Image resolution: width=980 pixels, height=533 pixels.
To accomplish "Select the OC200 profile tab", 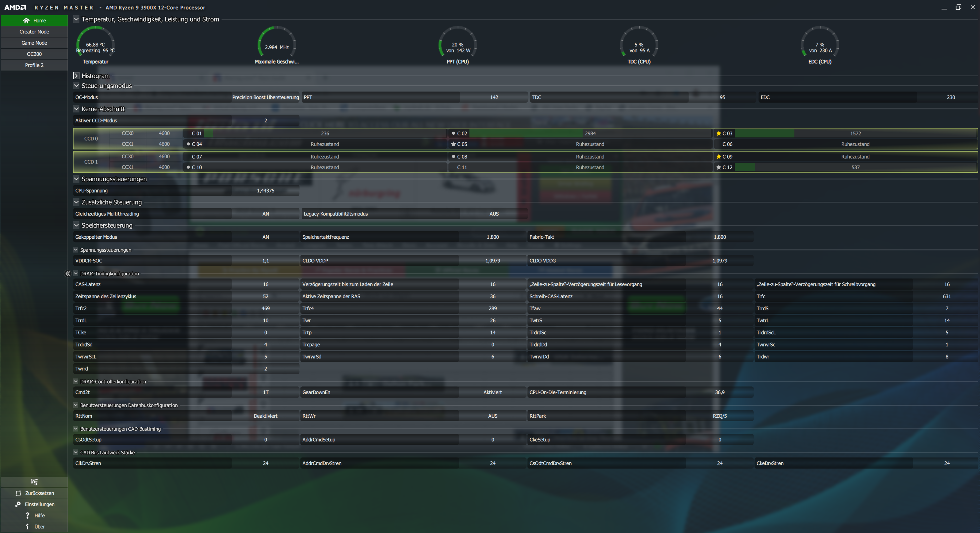I will 34,54.
